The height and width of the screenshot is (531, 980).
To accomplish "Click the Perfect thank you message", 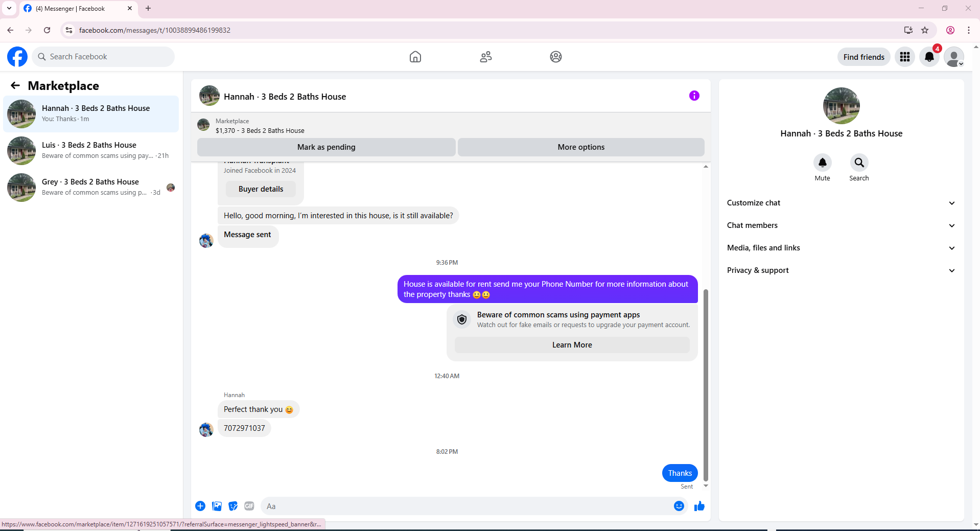I will pyautogui.click(x=259, y=409).
